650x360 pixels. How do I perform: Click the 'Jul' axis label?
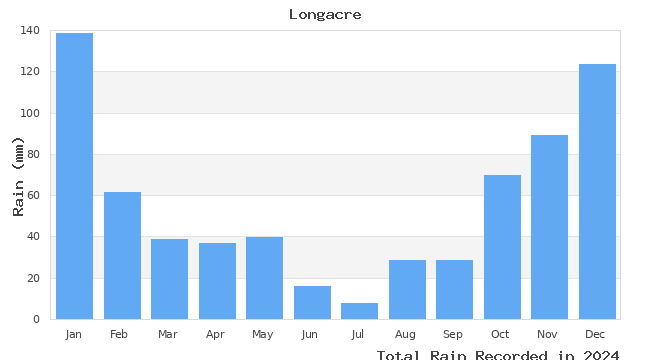357,334
